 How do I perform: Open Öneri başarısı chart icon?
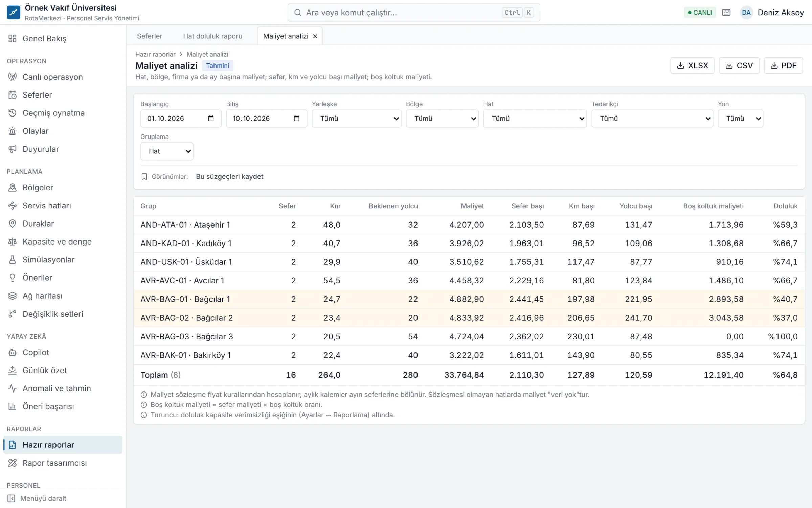point(13,407)
